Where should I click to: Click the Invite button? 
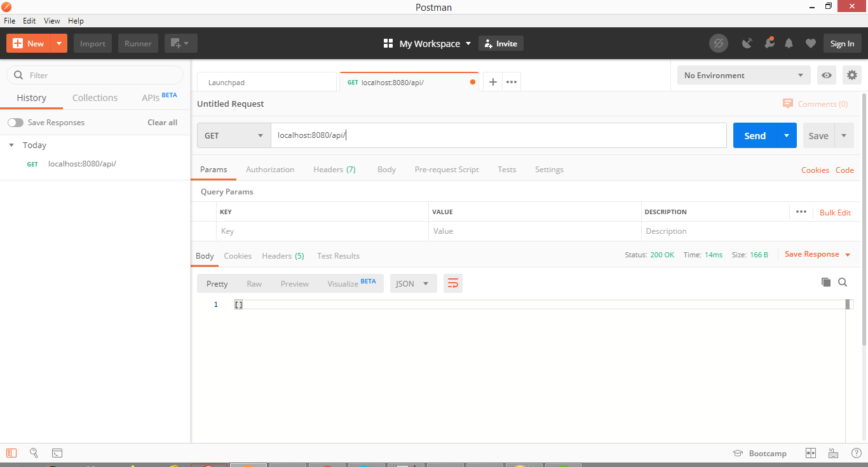(x=501, y=43)
